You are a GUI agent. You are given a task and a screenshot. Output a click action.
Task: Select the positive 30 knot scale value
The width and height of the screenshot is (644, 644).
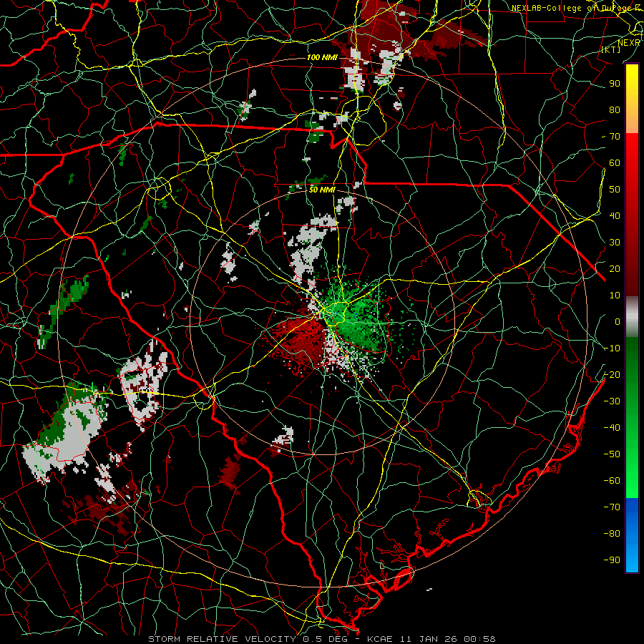point(615,243)
